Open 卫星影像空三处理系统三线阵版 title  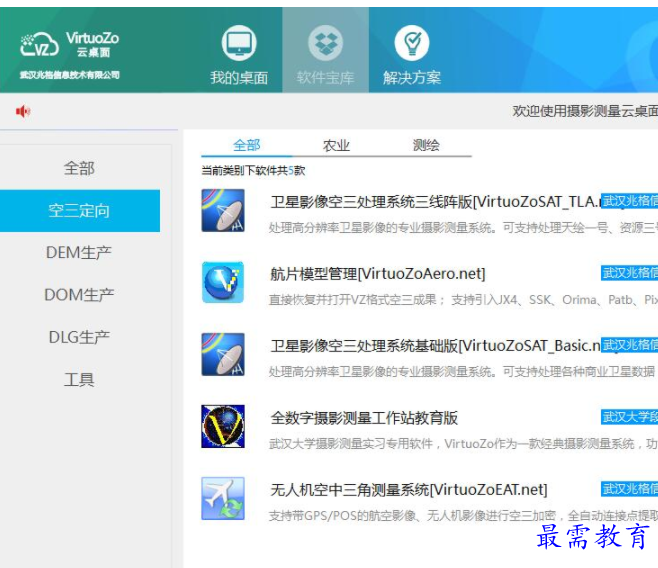[x=435, y=202]
